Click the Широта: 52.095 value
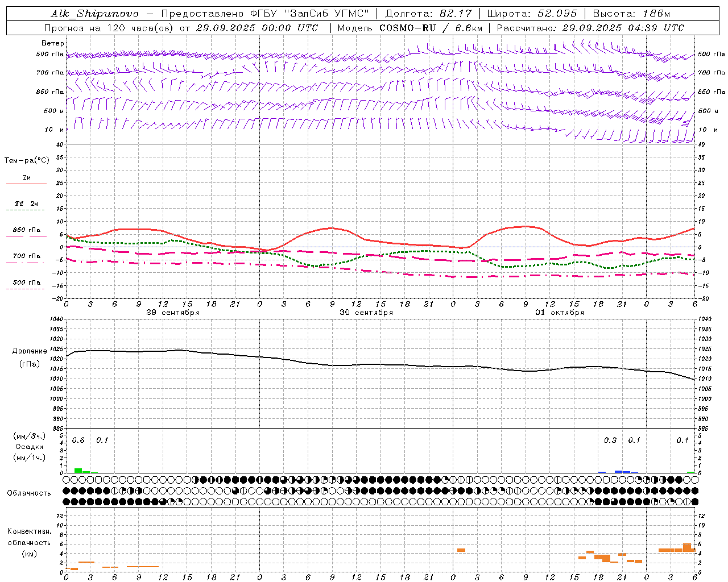The width and height of the screenshot is (728, 582). click(532, 14)
